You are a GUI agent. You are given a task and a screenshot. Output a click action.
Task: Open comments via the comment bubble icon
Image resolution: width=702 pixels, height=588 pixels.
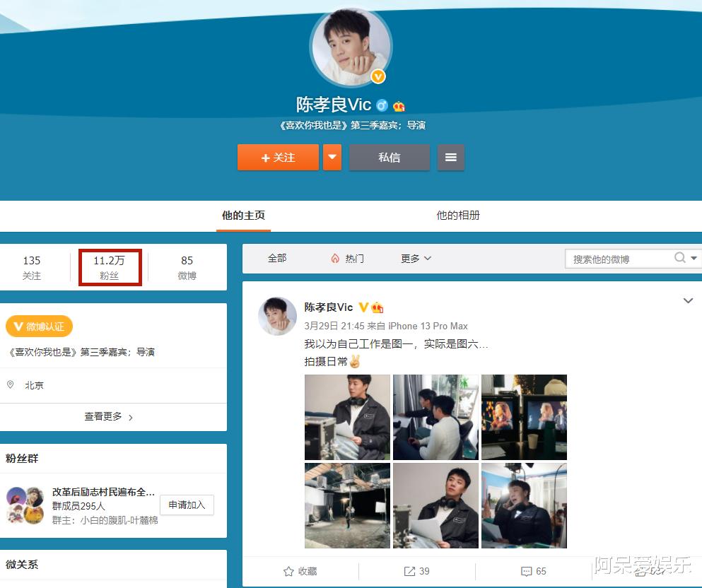coord(528,571)
